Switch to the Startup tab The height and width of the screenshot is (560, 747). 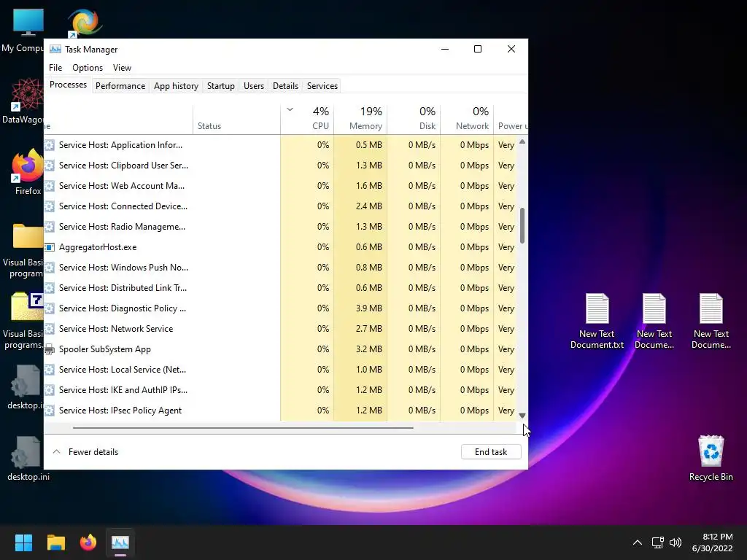pos(220,86)
